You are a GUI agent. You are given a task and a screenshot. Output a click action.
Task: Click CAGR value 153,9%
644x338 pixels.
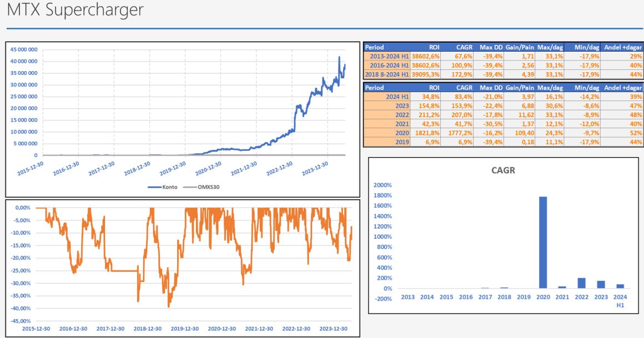(462, 105)
